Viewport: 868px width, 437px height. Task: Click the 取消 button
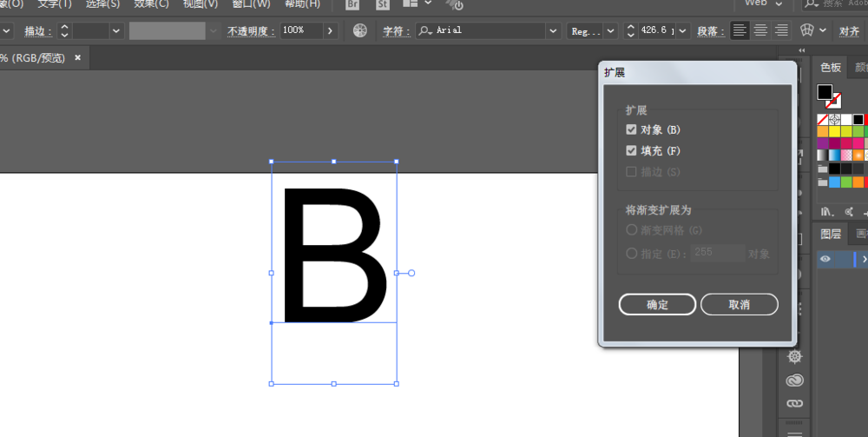[739, 305]
